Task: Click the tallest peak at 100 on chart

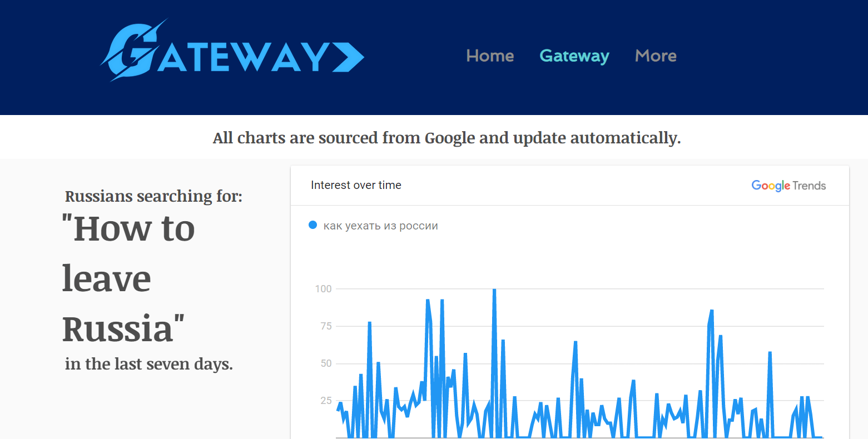Action: point(494,290)
